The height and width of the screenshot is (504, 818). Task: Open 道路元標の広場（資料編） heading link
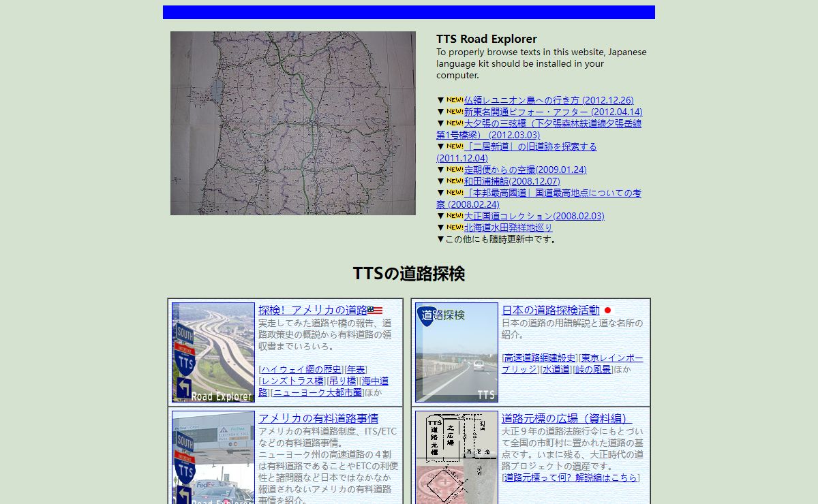[x=567, y=418]
